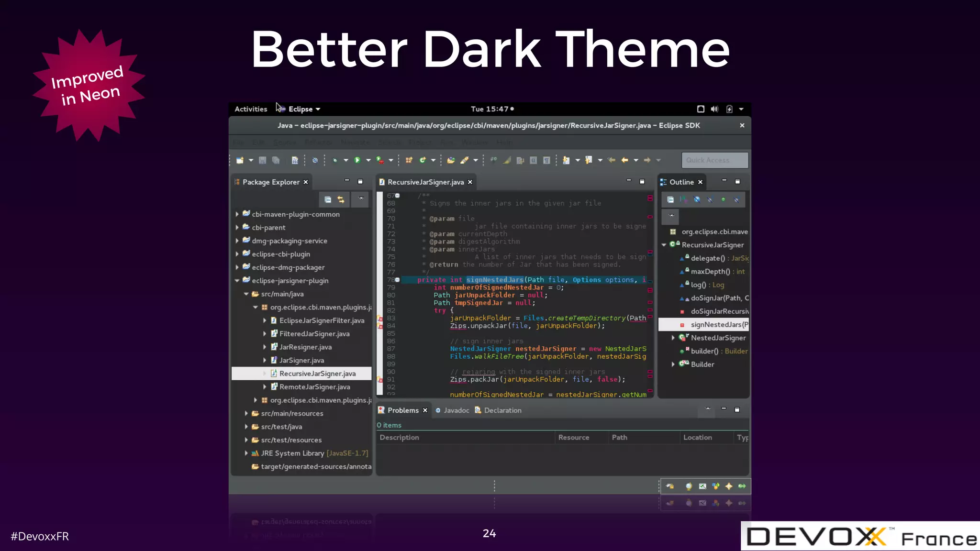Open the Refactor menu
Screen dimensions: 980x551
point(318,143)
